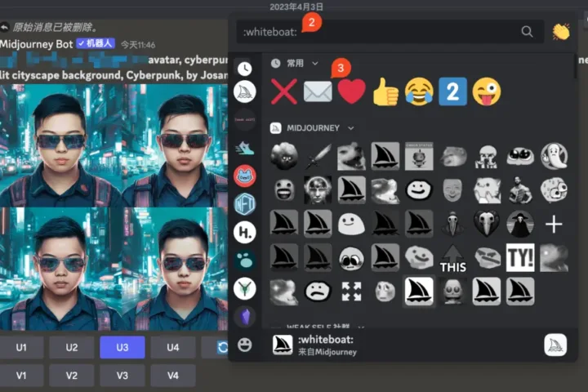Pick the muscular man emoji
588x392 pixels.
(x=520, y=189)
